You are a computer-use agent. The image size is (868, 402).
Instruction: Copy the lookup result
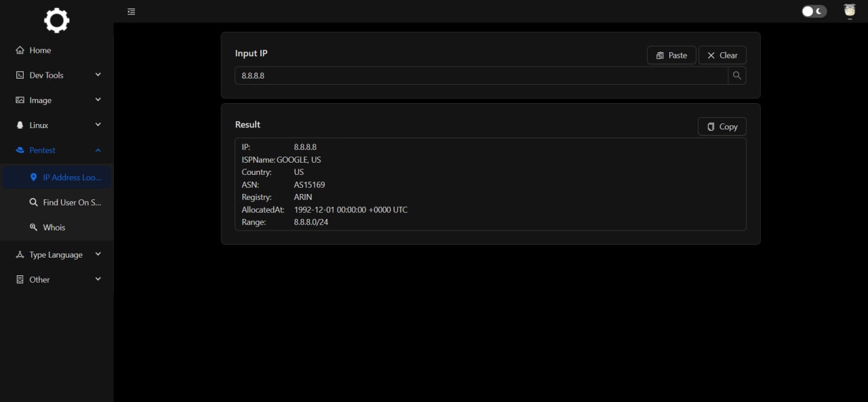[722, 126]
